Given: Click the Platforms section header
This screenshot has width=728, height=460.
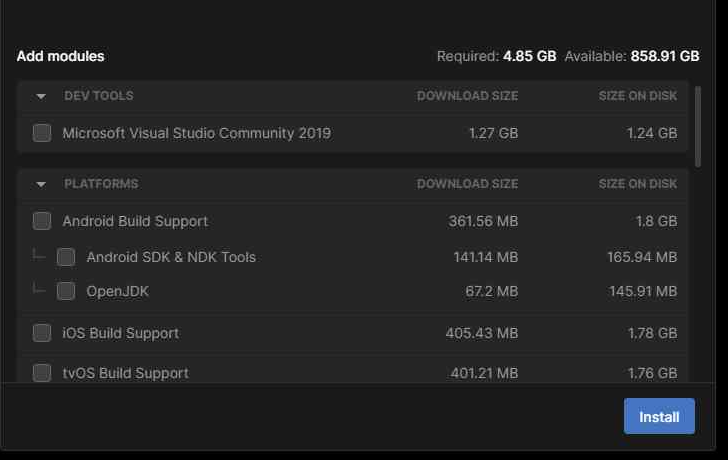Looking at the screenshot, I should 101,184.
